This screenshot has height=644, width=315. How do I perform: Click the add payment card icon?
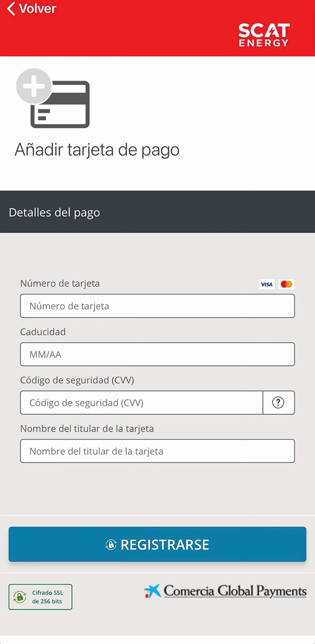[53, 98]
